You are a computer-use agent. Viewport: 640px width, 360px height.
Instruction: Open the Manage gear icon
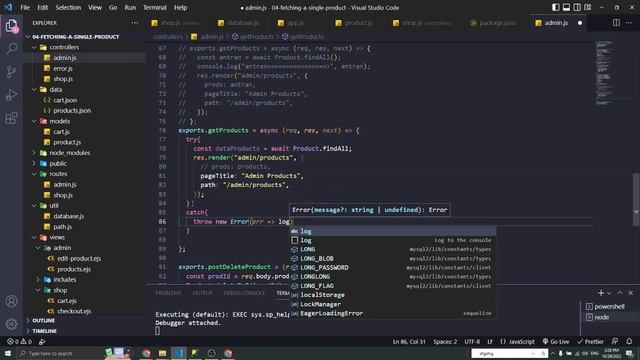pos(11,324)
